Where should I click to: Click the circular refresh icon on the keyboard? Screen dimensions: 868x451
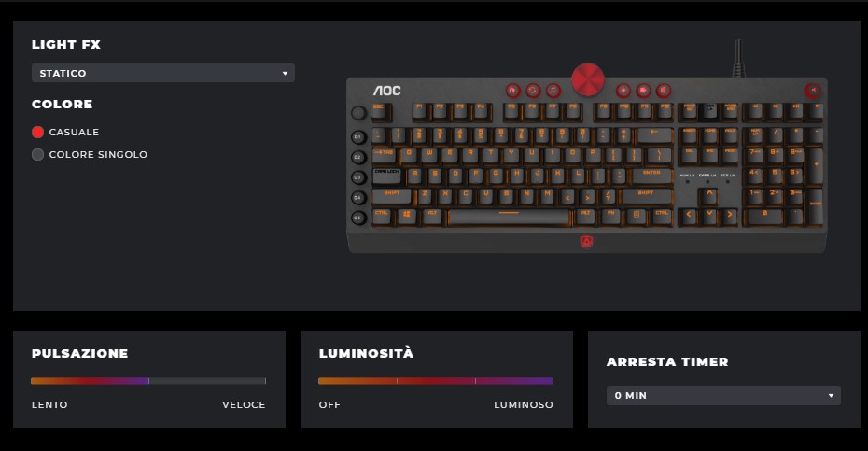point(533,91)
